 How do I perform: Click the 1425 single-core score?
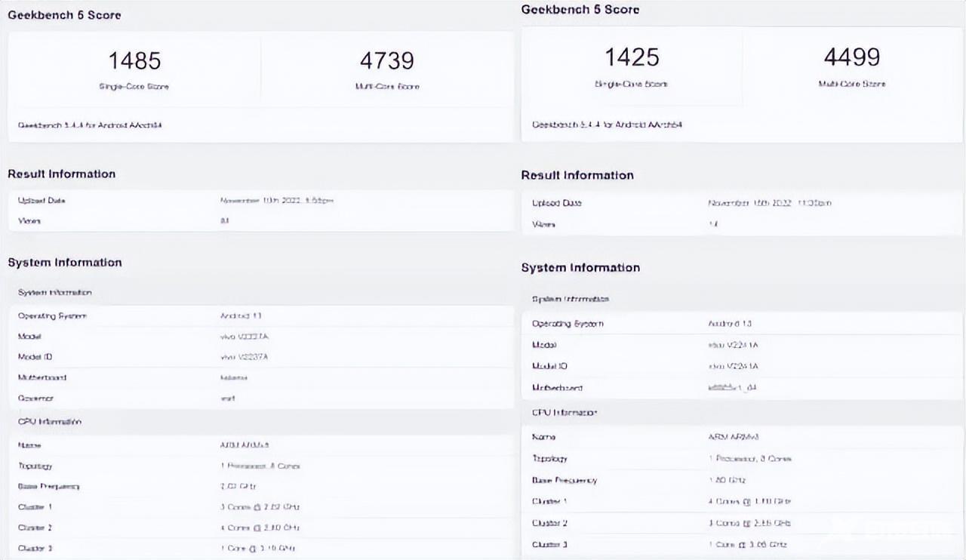(632, 57)
